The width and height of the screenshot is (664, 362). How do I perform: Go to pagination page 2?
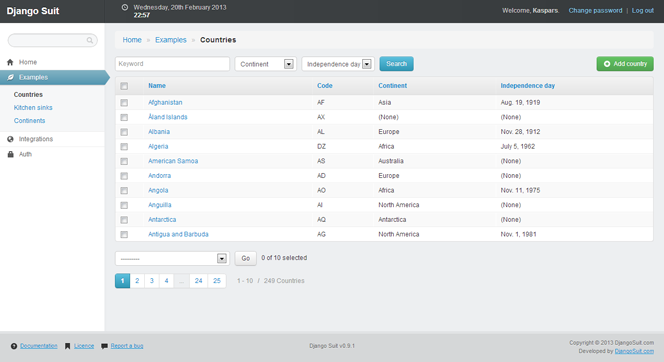[137, 281]
